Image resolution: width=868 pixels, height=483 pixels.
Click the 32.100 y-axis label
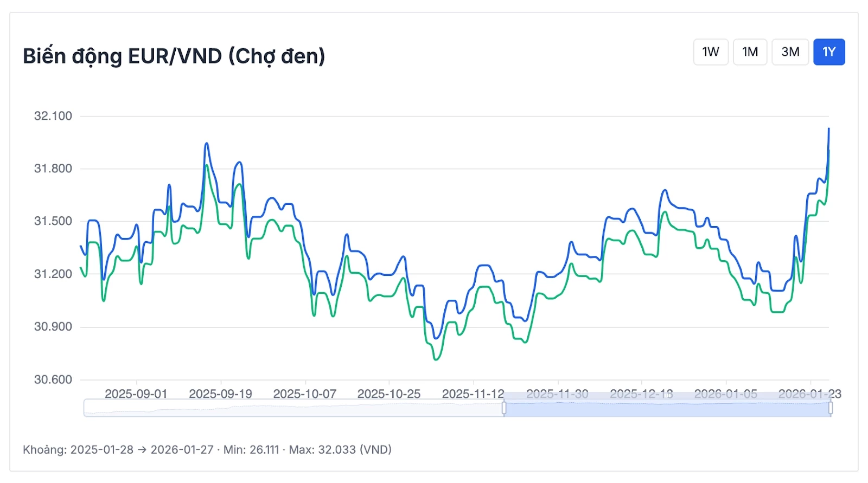[53, 116]
